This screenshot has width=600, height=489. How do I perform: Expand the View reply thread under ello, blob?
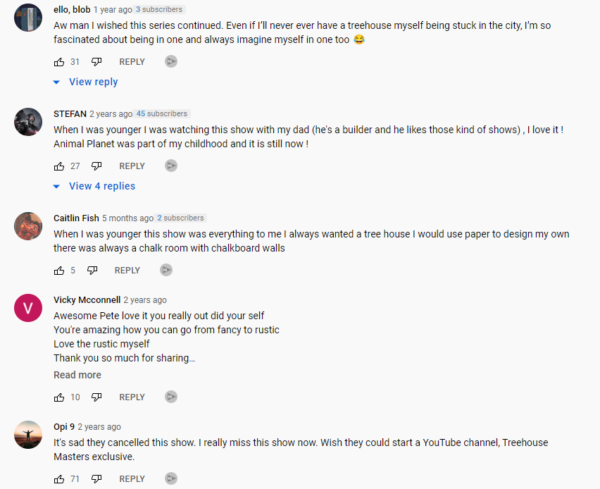click(92, 82)
